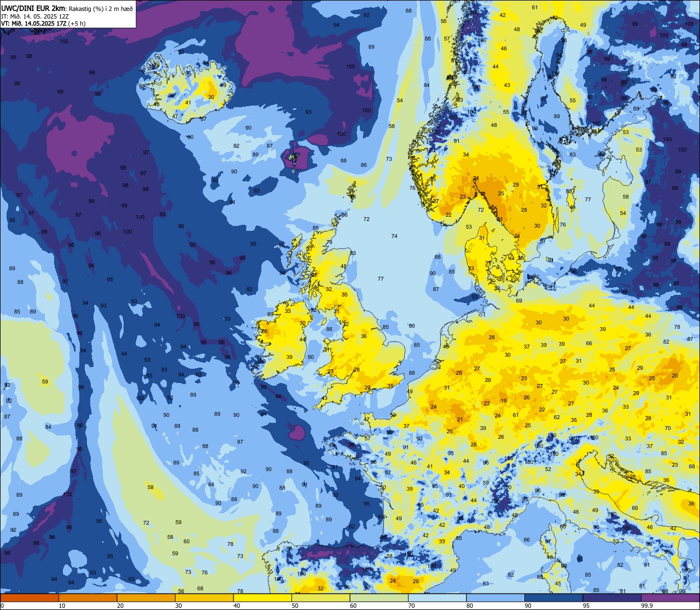Click the 10–20% orange legend swatch
This screenshot has height=610, width=700.
[x=87, y=597]
